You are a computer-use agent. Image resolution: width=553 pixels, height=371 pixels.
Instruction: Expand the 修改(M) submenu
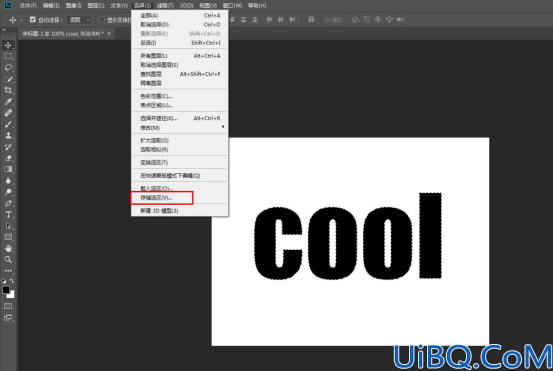pyautogui.click(x=180, y=127)
